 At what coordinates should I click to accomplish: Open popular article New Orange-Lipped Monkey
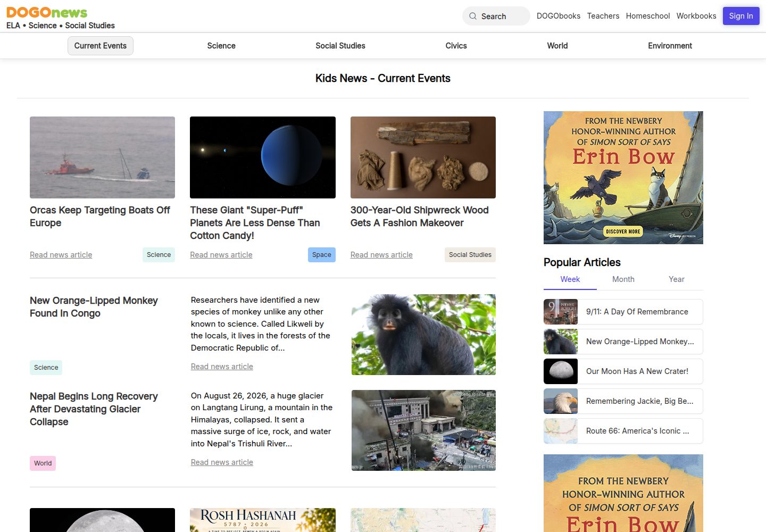[640, 342]
